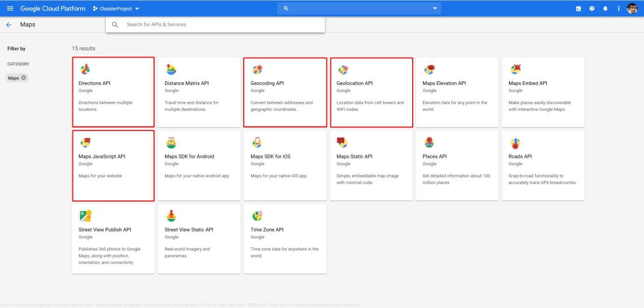Viewport: 644px width, 308px height.
Task: Activate Cloud Shell icon in header
Action: [x=579, y=9]
